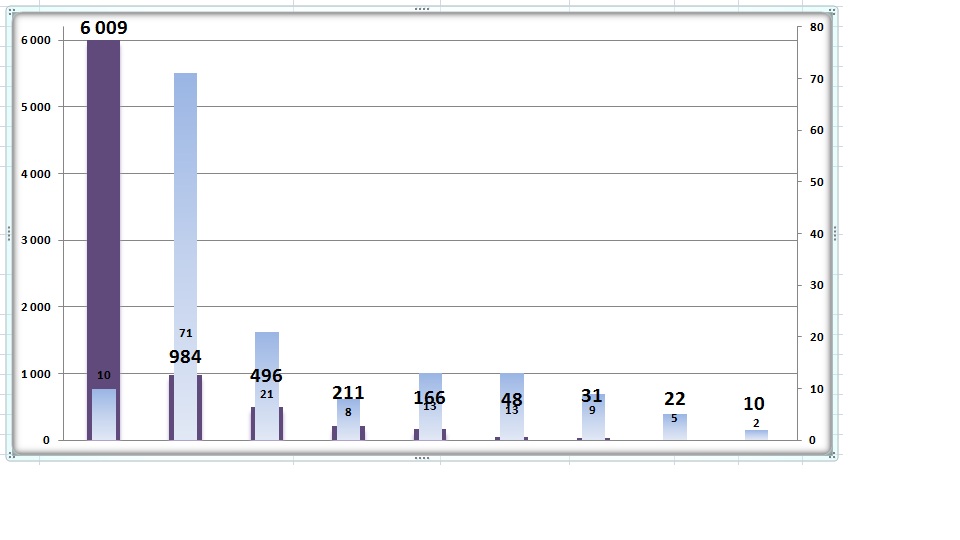Click the right middle chart resize handle
The height and width of the screenshot is (540, 960).
(834, 233)
